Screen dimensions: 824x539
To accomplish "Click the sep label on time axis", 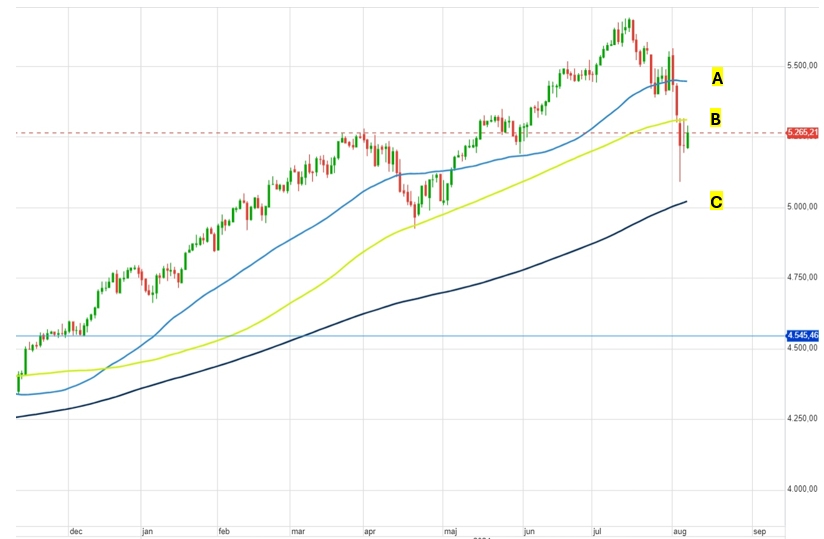I will pyautogui.click(x=759, y=531).
